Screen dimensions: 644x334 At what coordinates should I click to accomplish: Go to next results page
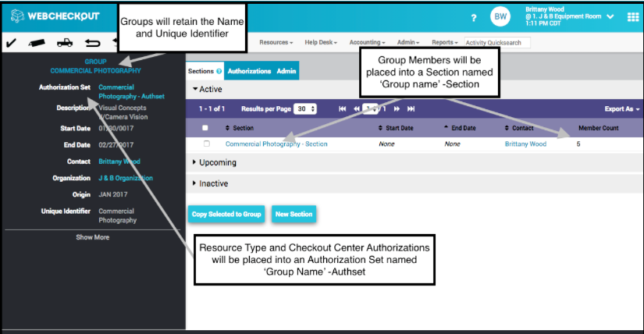[397, 109]
